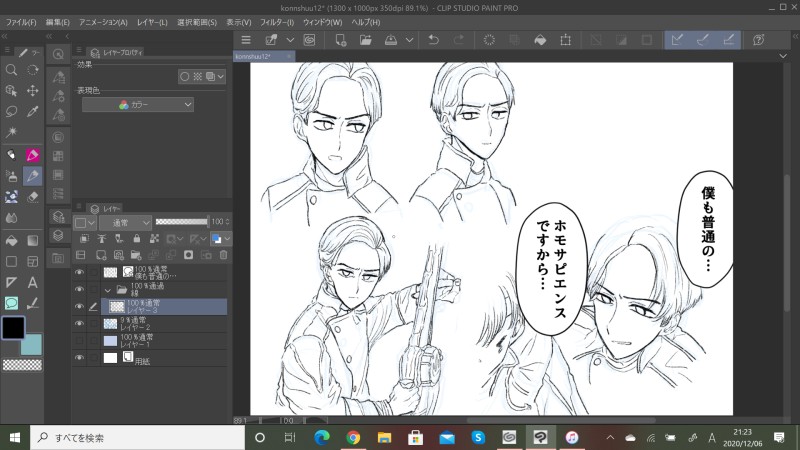Select the Rotate canvas tool
800x450 pixels.
coord(33,70)
